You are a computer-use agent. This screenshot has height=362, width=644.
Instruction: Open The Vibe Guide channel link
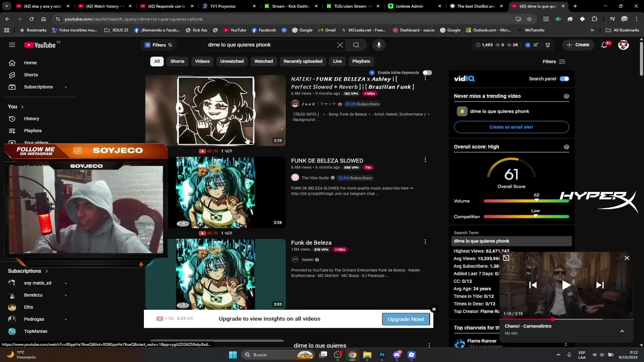point(315,177)
